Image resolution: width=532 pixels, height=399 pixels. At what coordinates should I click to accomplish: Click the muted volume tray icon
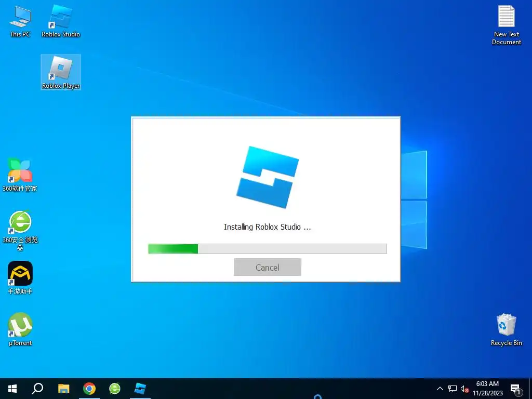[464, 389]
